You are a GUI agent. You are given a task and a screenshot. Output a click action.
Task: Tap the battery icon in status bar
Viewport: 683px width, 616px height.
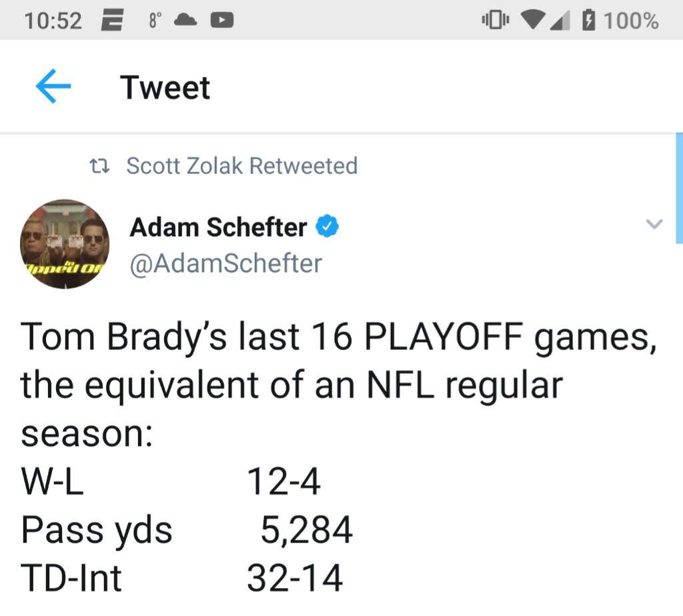(588, 21)
